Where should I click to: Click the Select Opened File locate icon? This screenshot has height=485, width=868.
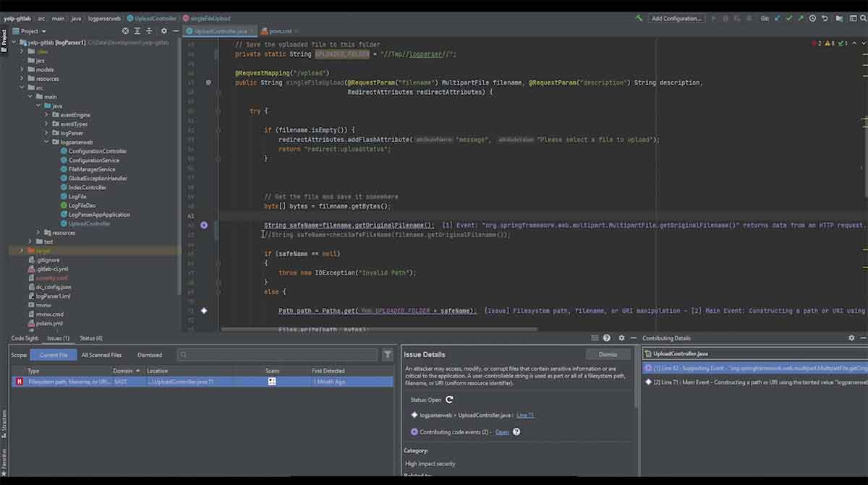126,31
